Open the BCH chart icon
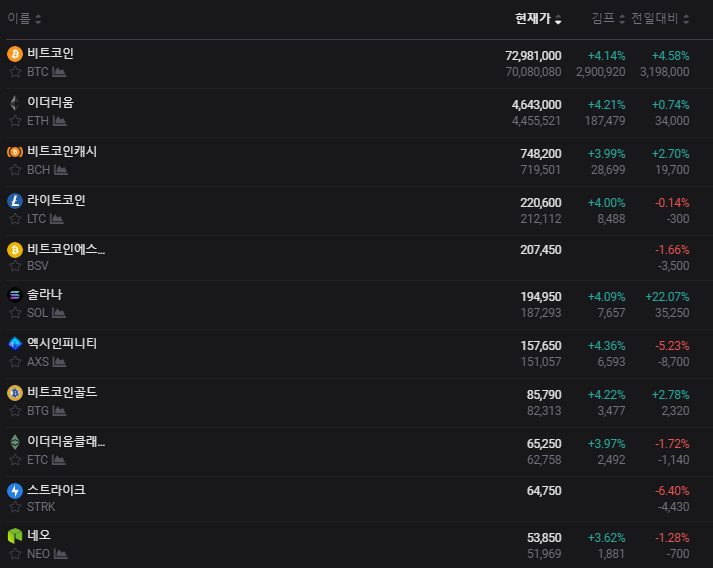 click(x=60, y=170)
